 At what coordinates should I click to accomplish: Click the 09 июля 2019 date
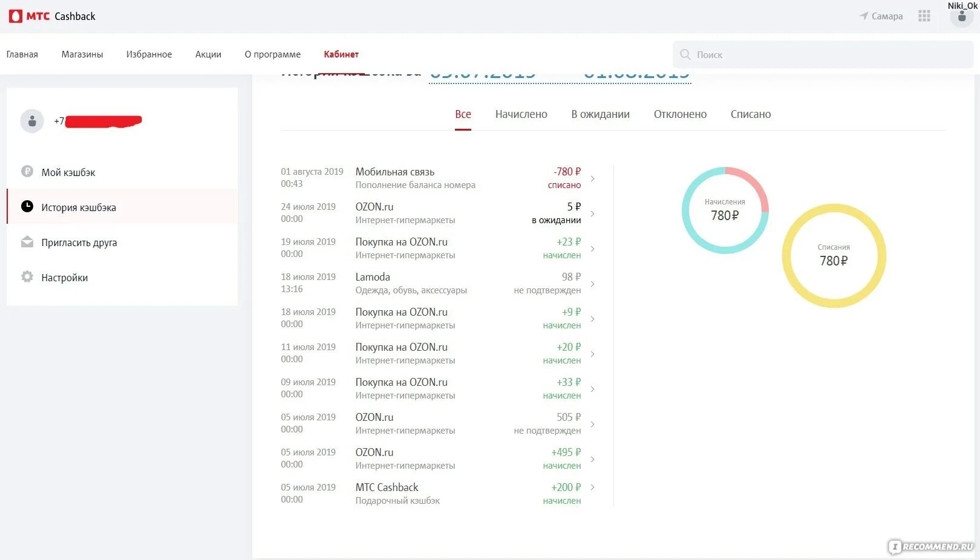[x=309, y=382]
